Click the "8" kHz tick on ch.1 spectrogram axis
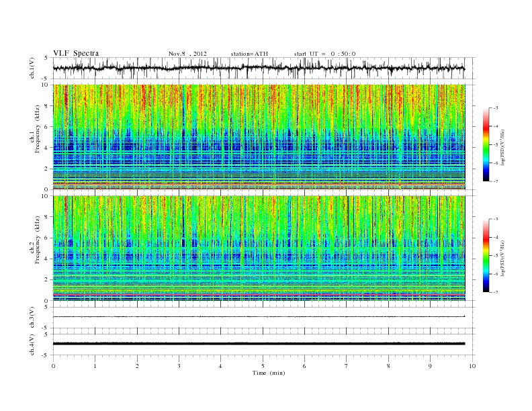The height and width of the screenshot is (411, 532). (46, 106)
